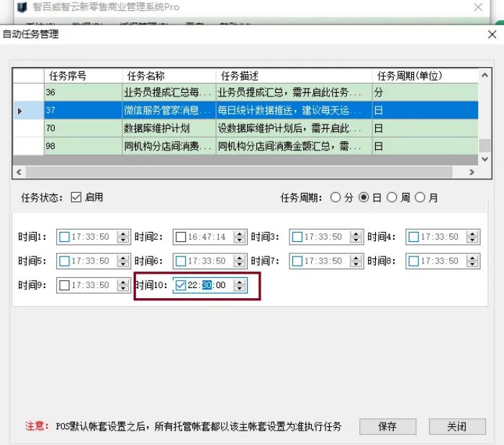The height and width of the screenshot is (445, 504).
Task: Click the 时间9 spinner arrows
Action: point(123,285)
